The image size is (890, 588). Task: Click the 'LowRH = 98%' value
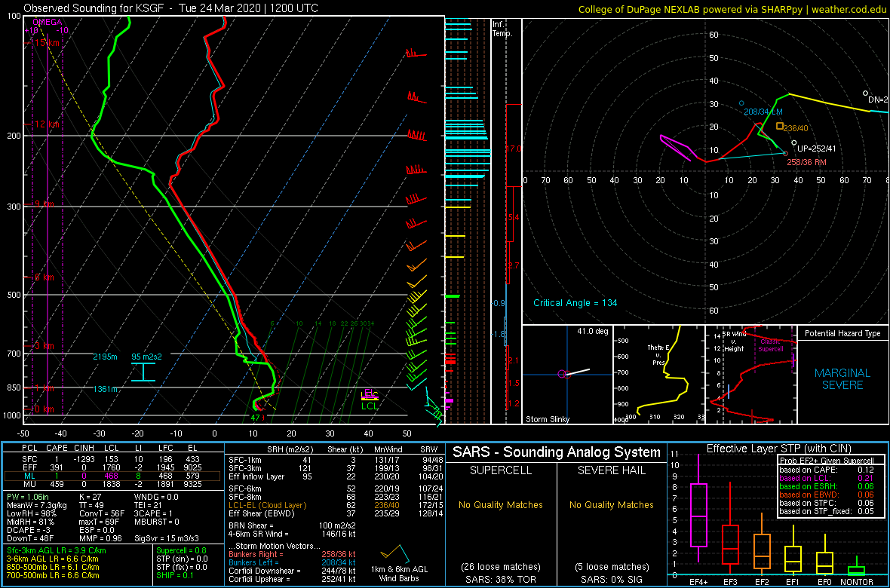pyautogui.click(x=30, y=513)
